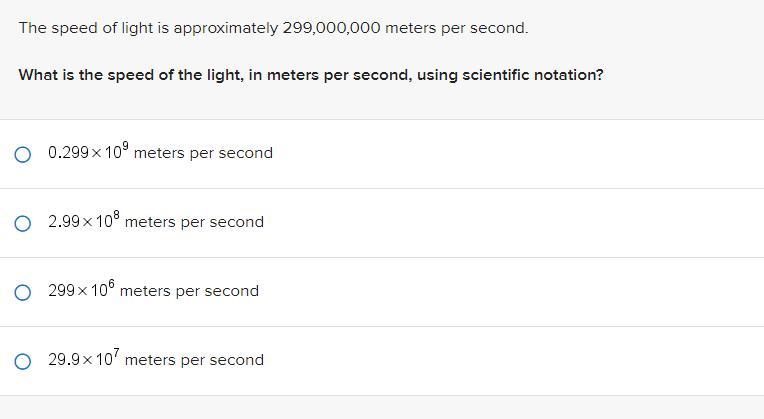764x419 pixels.
Task: Click empty space right of the 29.9 option
Action: [520, 360]
